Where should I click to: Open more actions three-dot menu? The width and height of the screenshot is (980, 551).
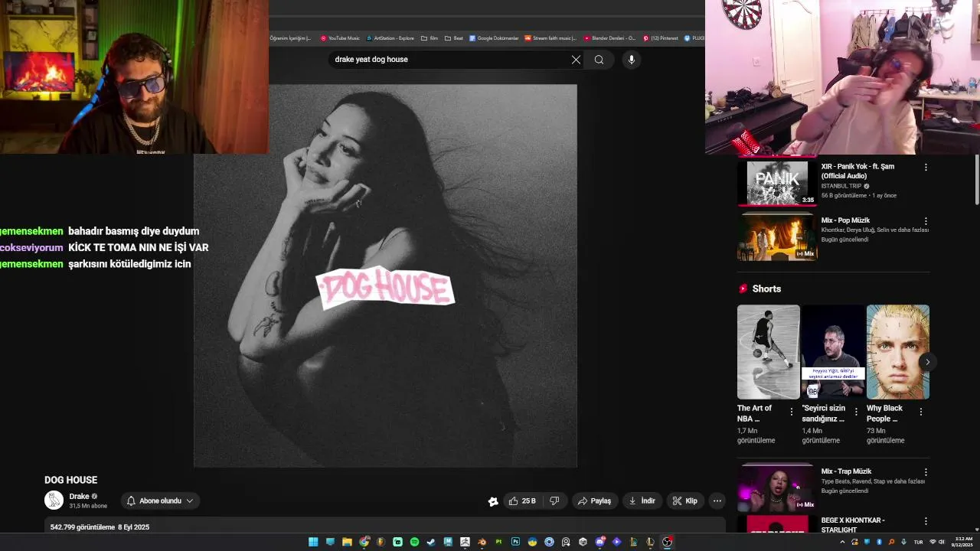[717, 501]
